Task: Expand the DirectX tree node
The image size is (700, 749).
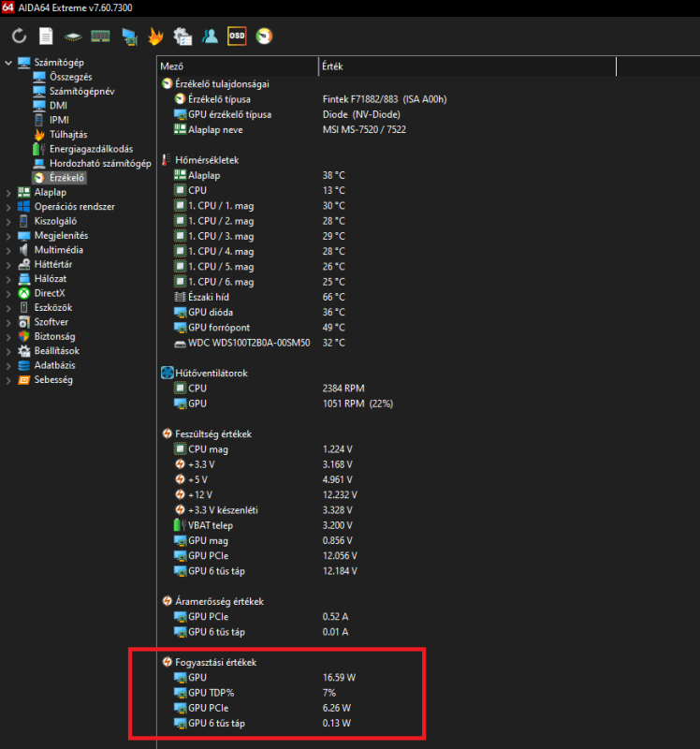Action: click(8, 293)
